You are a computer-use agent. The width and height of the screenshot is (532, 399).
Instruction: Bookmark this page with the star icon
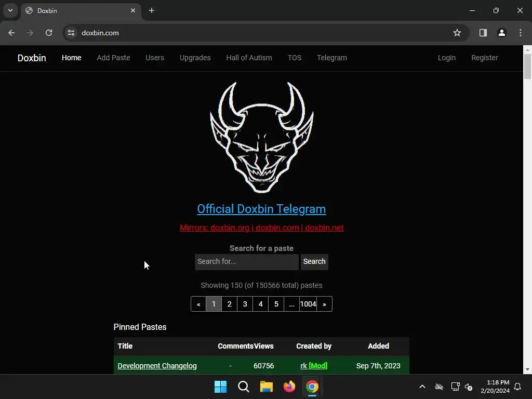tap(457, 33)
